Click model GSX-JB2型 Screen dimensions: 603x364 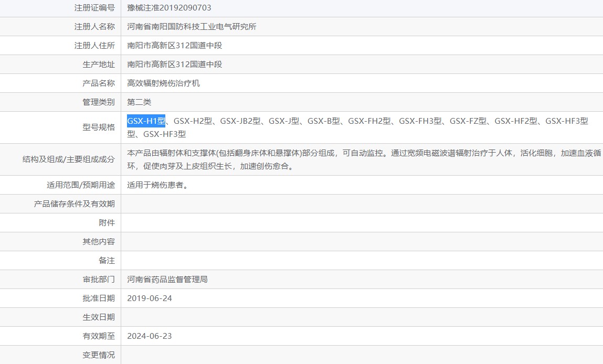[240, 121]
